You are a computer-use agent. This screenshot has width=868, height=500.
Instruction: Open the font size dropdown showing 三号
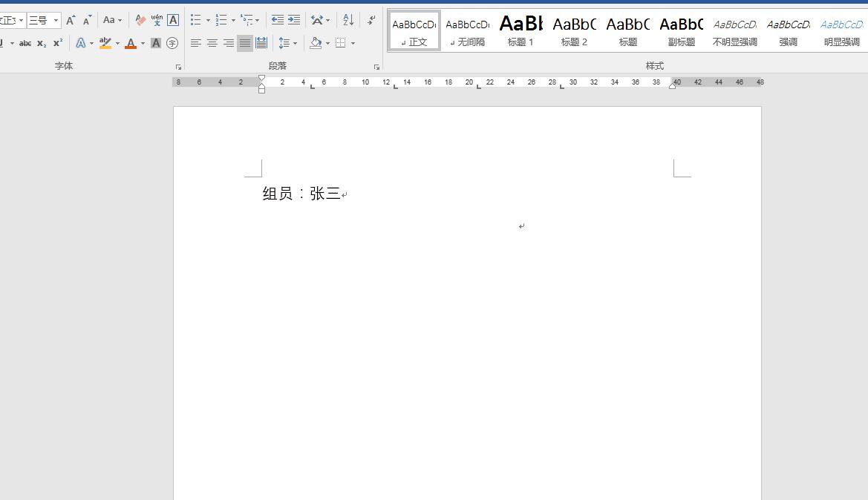[x=56, y=21]
